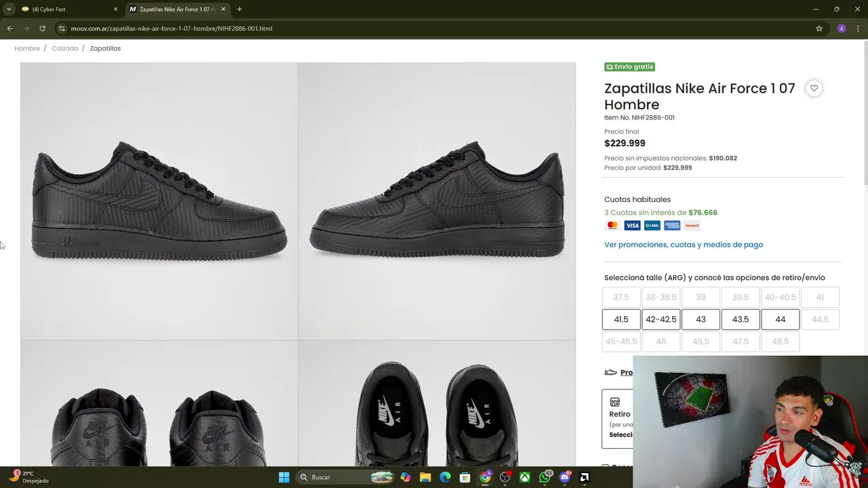The image size is (868, 488).
Task: Open a new tab with the plus icon
Action: coord(239,9)
